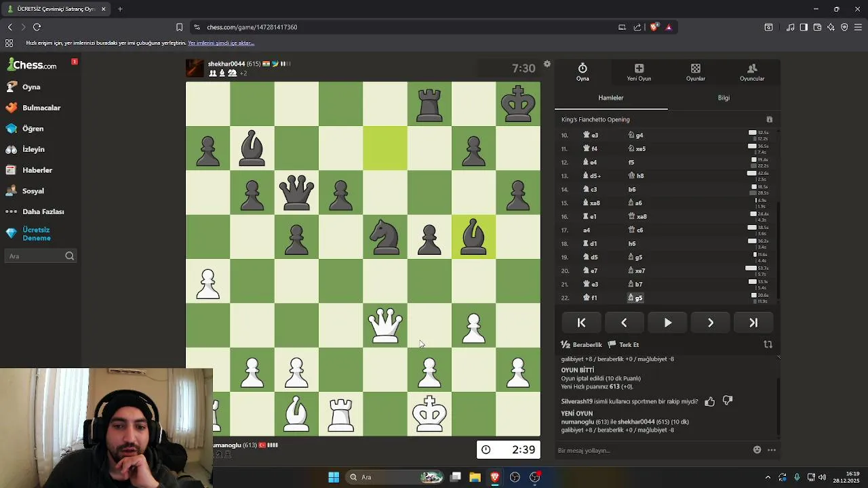Screen dimensions: 868x488
Task: Reload the page in browser
Action: click(x=37, y=27)
